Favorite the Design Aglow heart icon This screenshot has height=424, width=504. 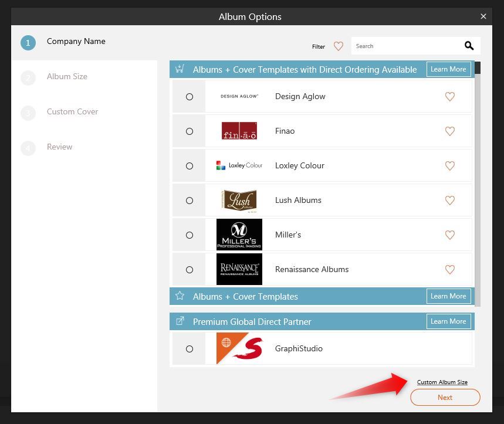click(x=449, y=96)
